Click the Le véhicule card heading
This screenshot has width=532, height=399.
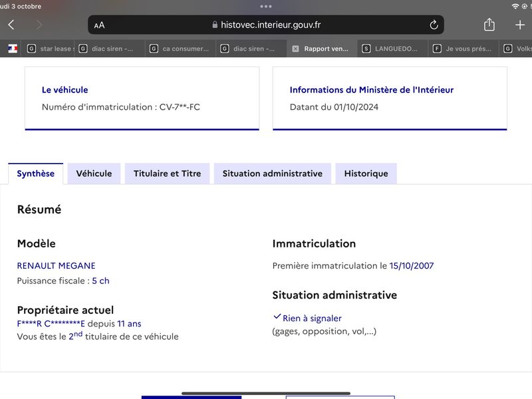pyautogui.click(x=65, y=90)
